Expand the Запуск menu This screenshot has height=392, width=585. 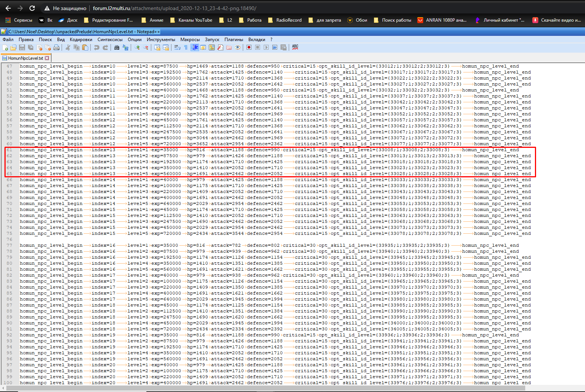coord(212,39)
